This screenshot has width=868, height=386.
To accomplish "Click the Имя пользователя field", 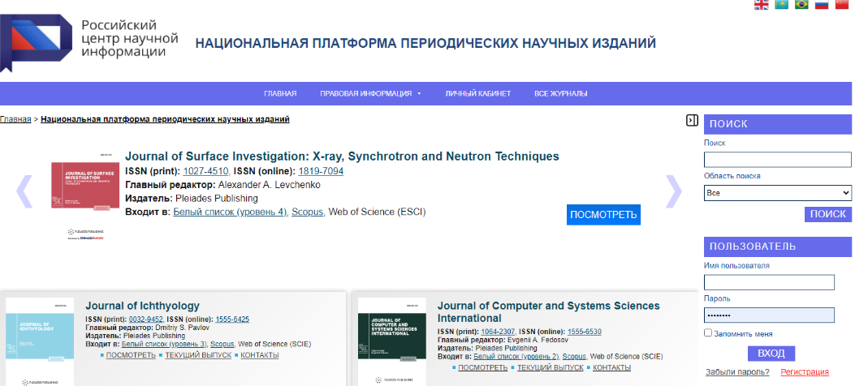I will [769, 282].
